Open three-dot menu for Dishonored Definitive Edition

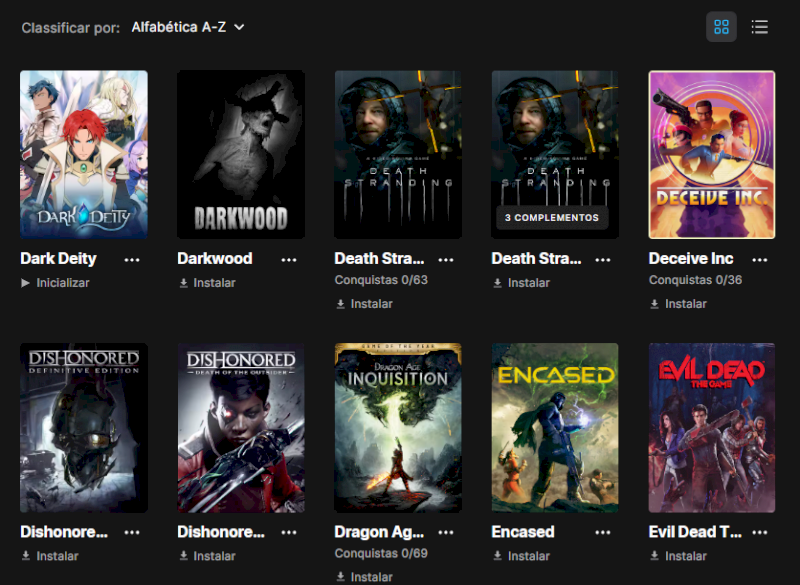click(132, 532)
